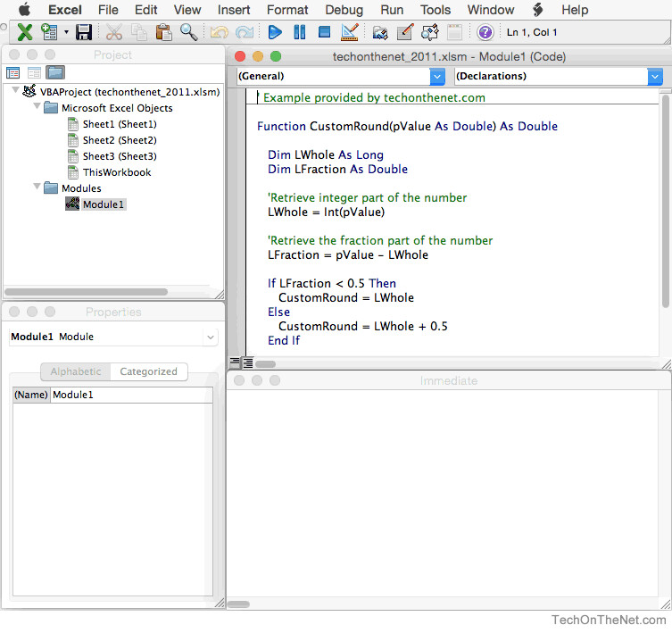672x633 pixels.
Task: Open the purple Help question mark icon
Action: [x=485, y=33]
